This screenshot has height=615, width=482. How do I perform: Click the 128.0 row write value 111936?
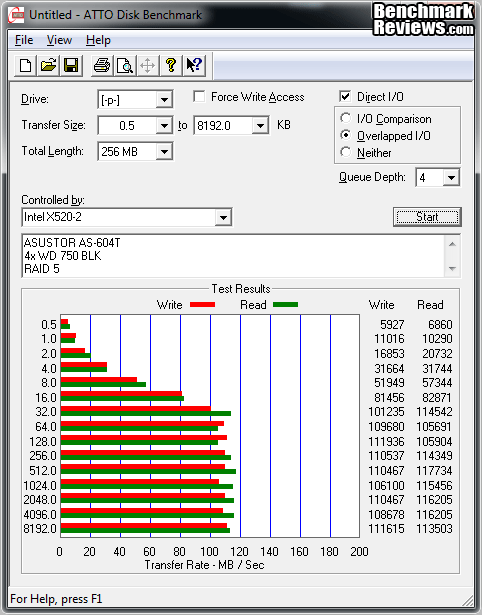click(386, 442)
